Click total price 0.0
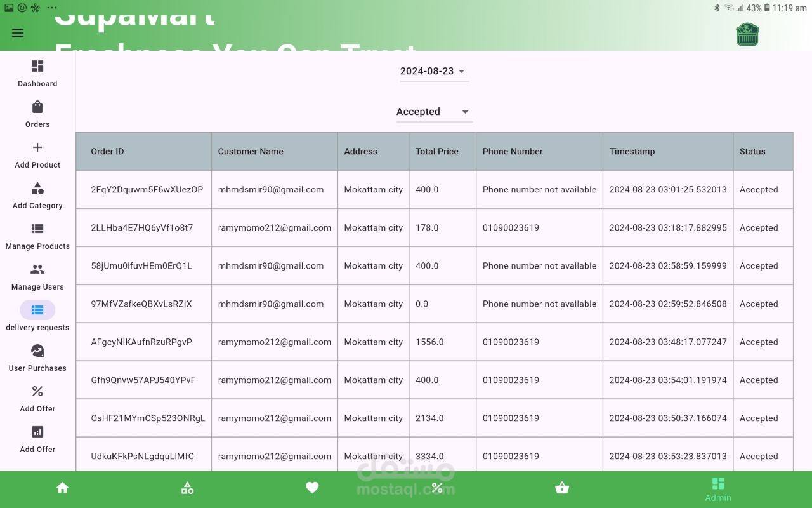Image resolution: width=812 pixels, height=508 pixels. pyautogui.click(x=422, y=304)
